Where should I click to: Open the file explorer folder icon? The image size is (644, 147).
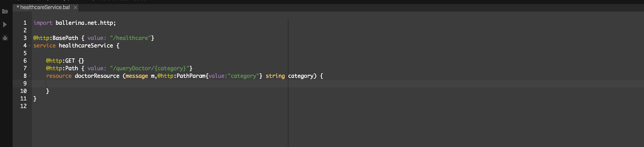(5, 11)
